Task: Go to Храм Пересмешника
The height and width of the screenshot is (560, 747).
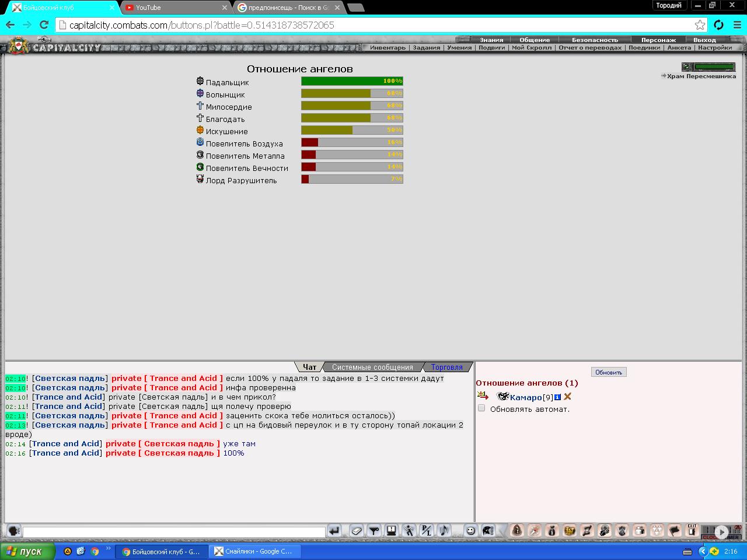Action: click(701, 76)
